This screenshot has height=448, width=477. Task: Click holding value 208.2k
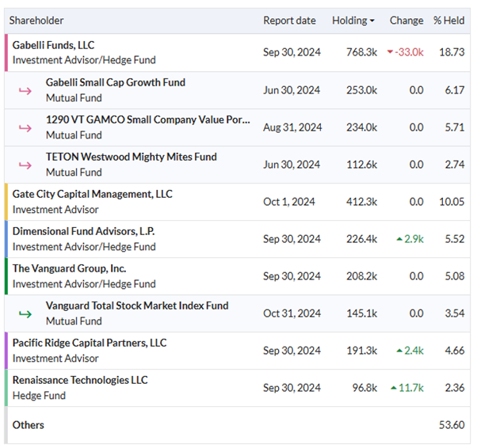pyautogui.click(x=361, y=276)
